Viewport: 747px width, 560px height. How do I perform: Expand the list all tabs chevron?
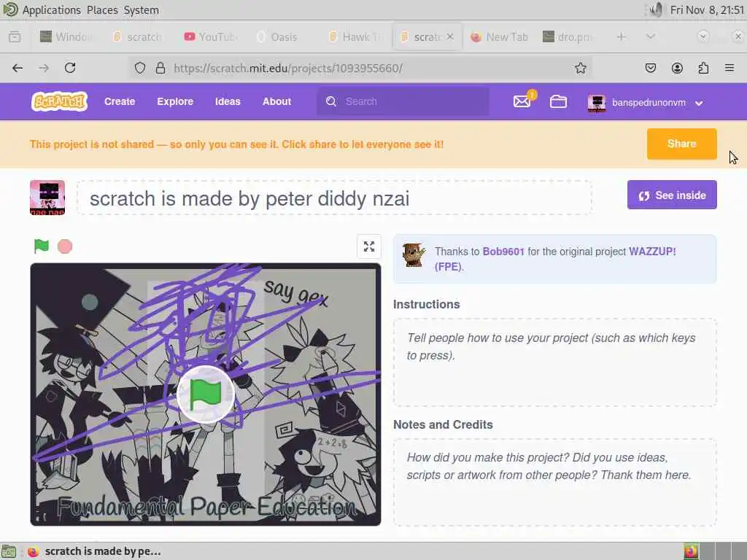(x=650, y=36)
